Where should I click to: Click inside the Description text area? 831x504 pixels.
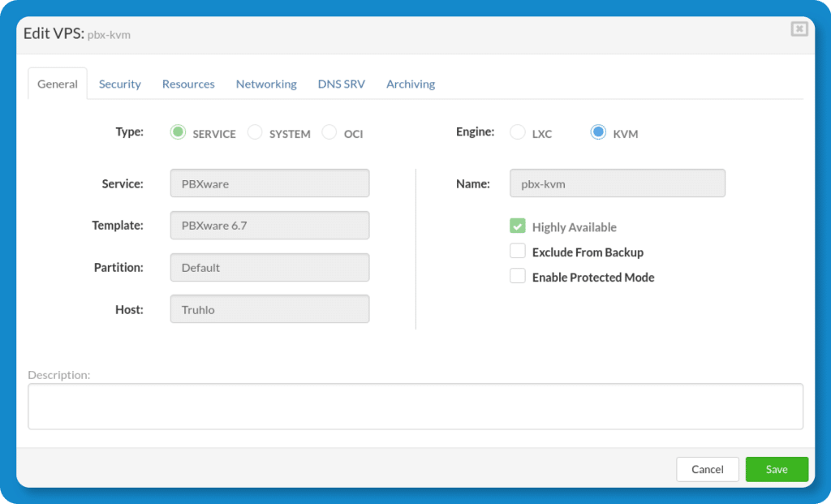(415, 406)
